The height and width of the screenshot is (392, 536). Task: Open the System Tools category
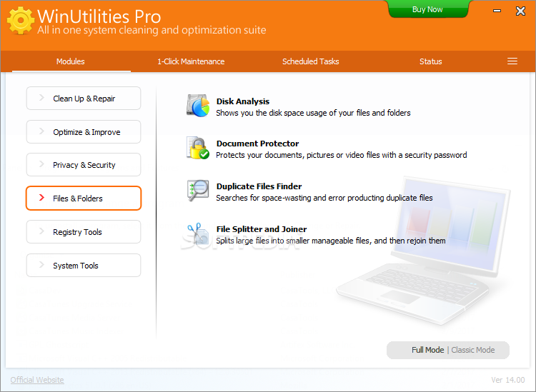pos(84,265)
